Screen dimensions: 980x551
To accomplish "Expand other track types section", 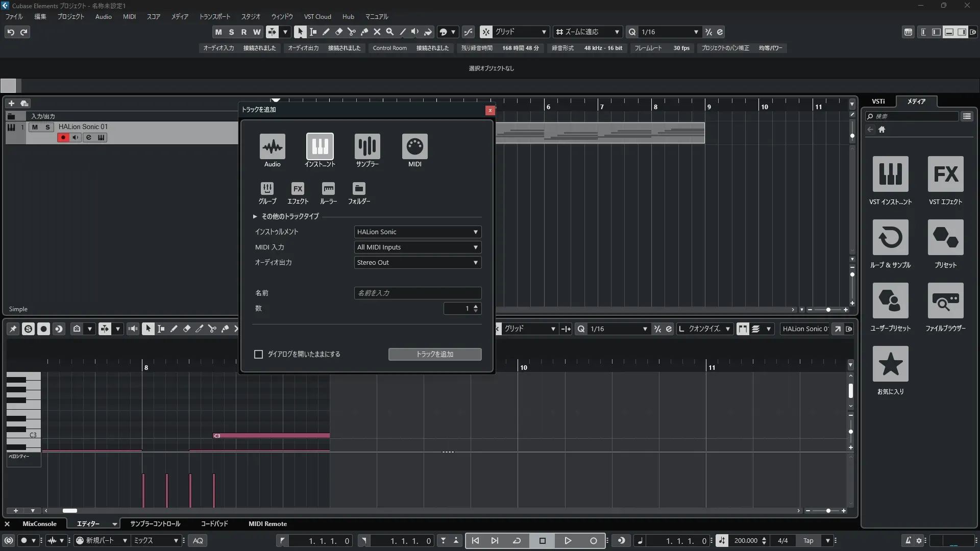I will tap(255, 216).
